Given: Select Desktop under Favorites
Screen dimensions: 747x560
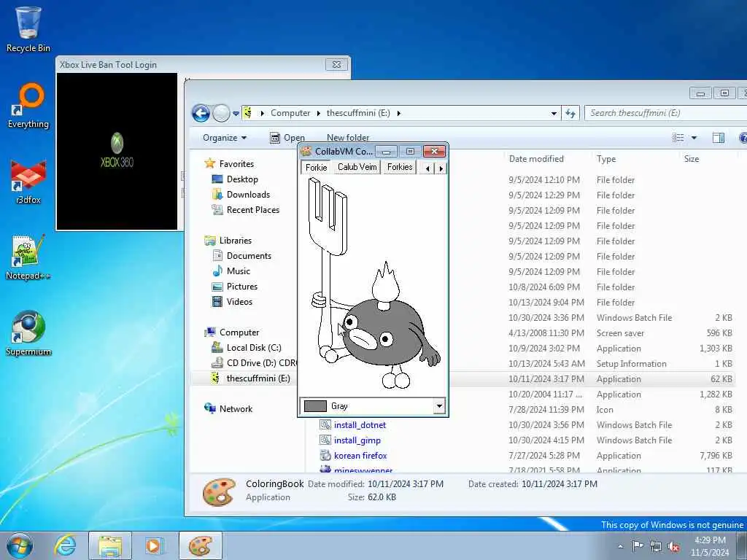Looking at the screenshot, I should tap(242, 179).
